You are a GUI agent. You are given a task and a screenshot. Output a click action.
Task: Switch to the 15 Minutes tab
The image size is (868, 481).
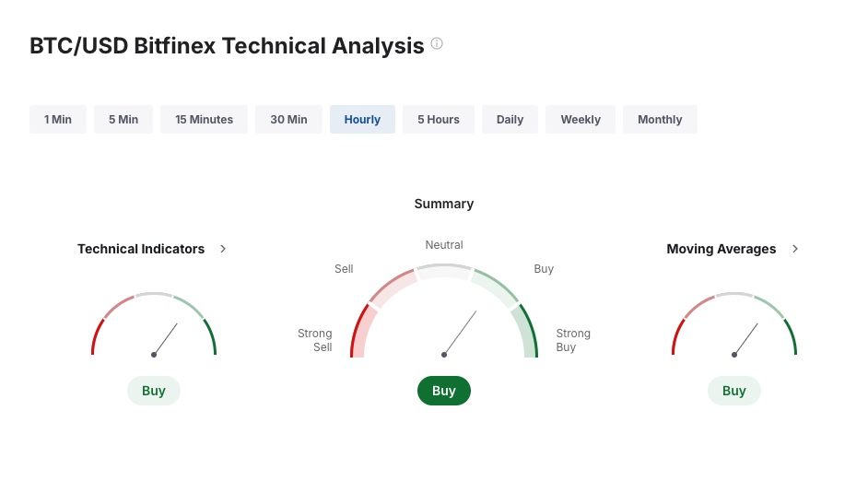[205, 120]
